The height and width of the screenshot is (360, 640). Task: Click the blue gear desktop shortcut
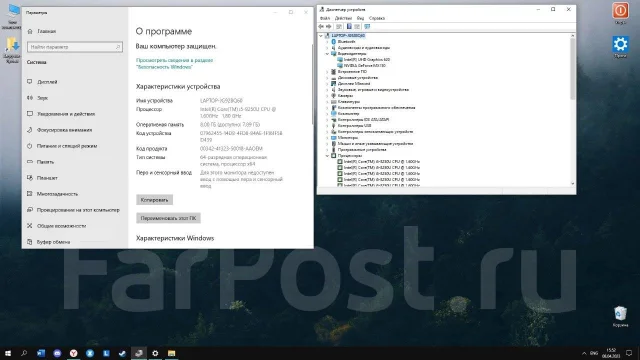click(x=620, y=44)
